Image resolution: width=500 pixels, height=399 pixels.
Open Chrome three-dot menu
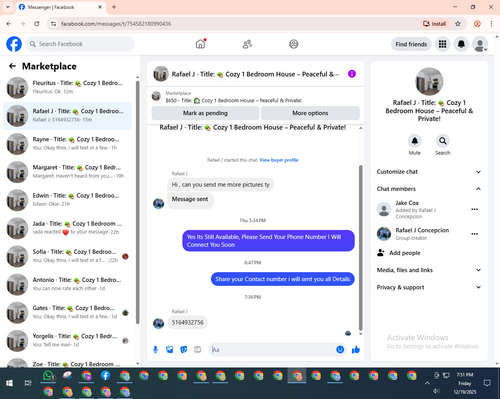[x=491, y=24]
